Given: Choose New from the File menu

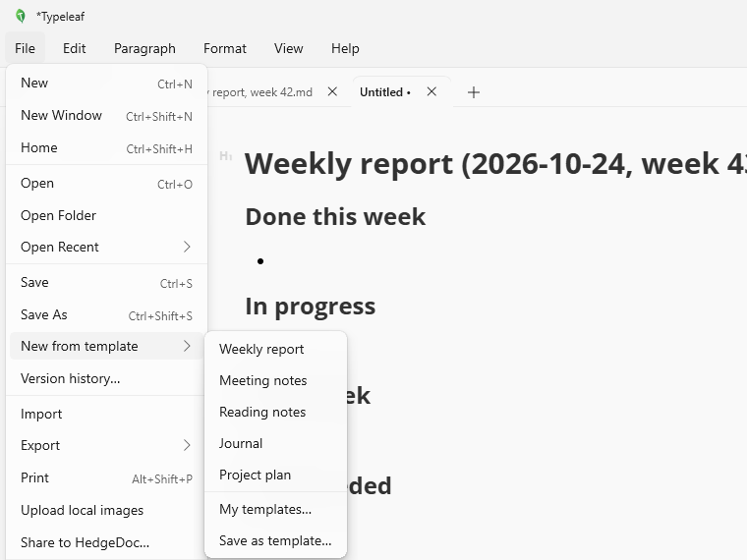Looking at the screenshot, I should 107,83.
